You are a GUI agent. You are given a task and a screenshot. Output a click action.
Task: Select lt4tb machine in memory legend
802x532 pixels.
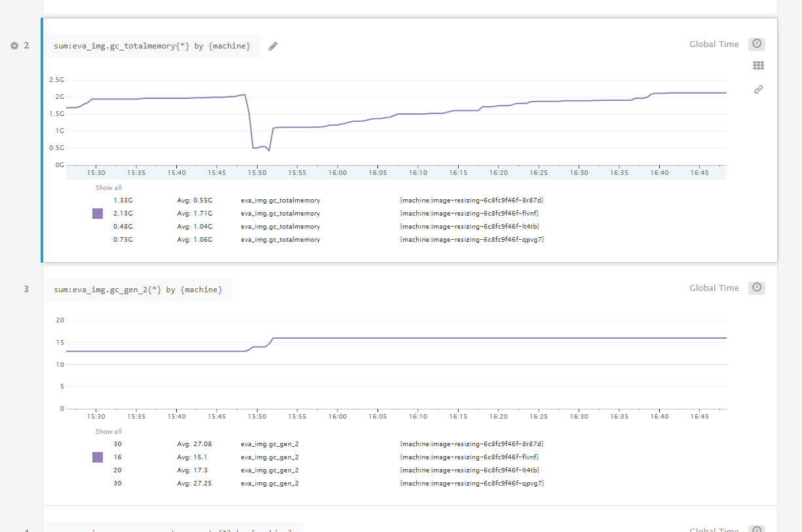[469, 227]
